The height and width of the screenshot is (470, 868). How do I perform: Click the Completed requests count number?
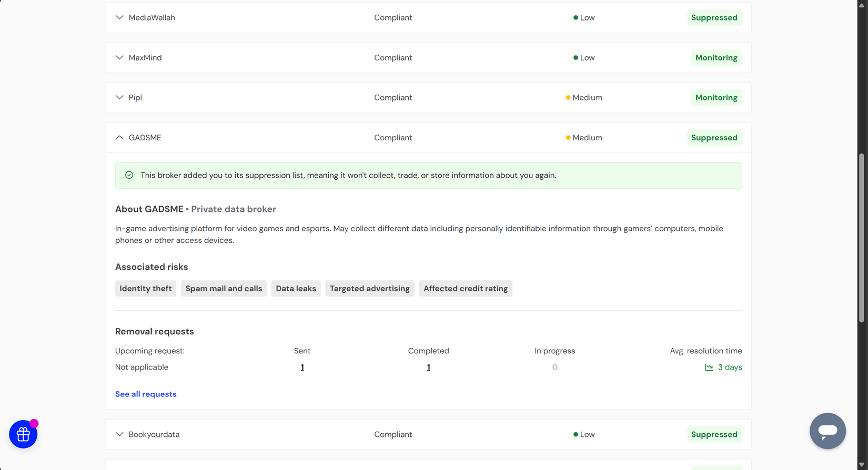[428, 367]
